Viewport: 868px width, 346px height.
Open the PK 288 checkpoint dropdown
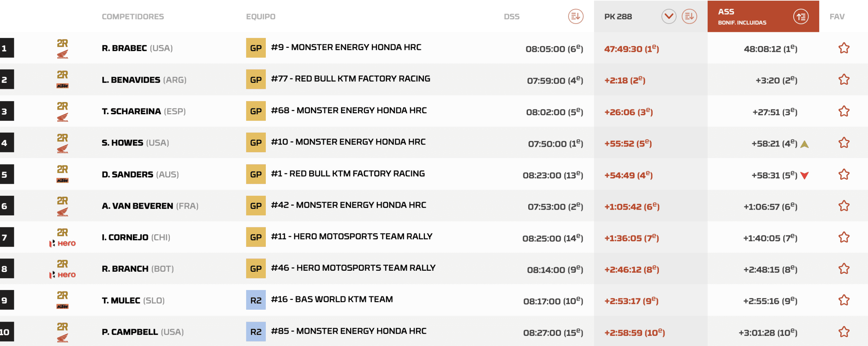[669, 16]
